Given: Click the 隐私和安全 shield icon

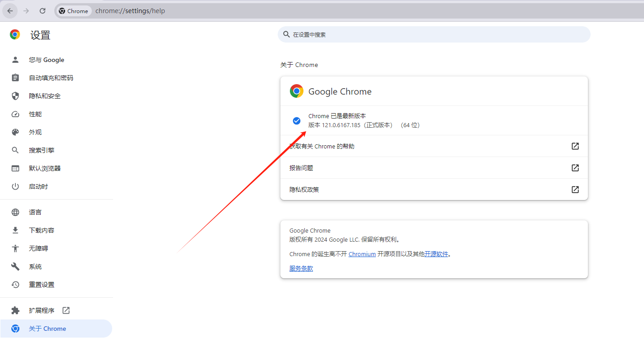Looking at the screenshot, I should 15,96.
